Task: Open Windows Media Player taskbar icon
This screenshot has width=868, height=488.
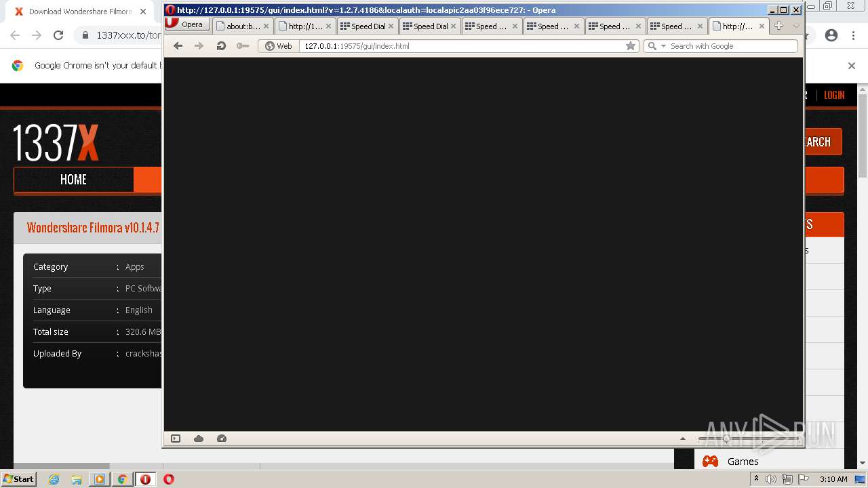Action: point(100,479)
